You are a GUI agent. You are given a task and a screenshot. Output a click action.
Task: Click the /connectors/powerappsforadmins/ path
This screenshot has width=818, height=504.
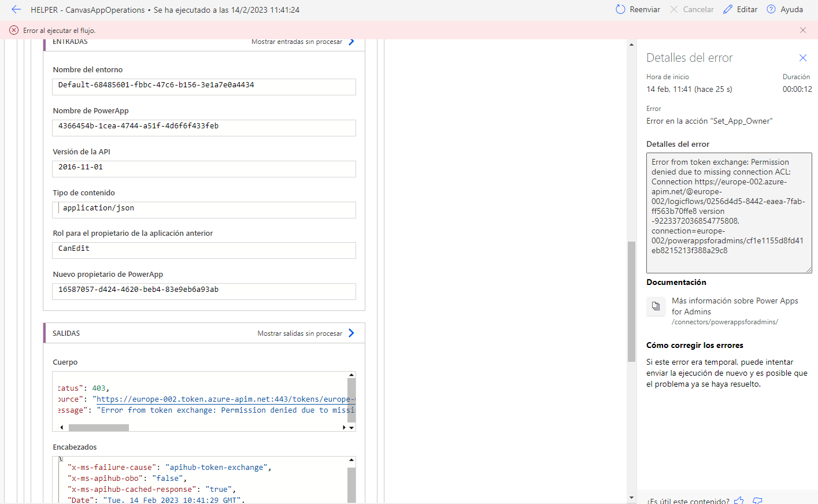pyautogui.click(x=725, y=322)
